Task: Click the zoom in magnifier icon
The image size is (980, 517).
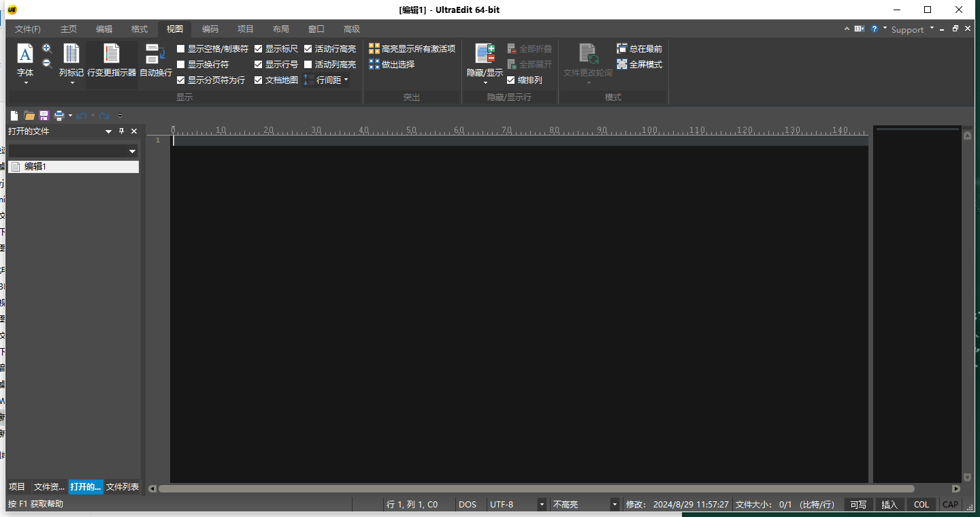Action: tap(47, 49)
